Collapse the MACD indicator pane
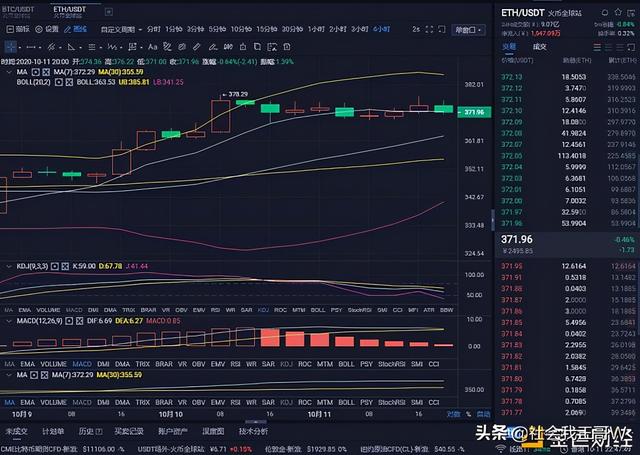 (9, 321)
